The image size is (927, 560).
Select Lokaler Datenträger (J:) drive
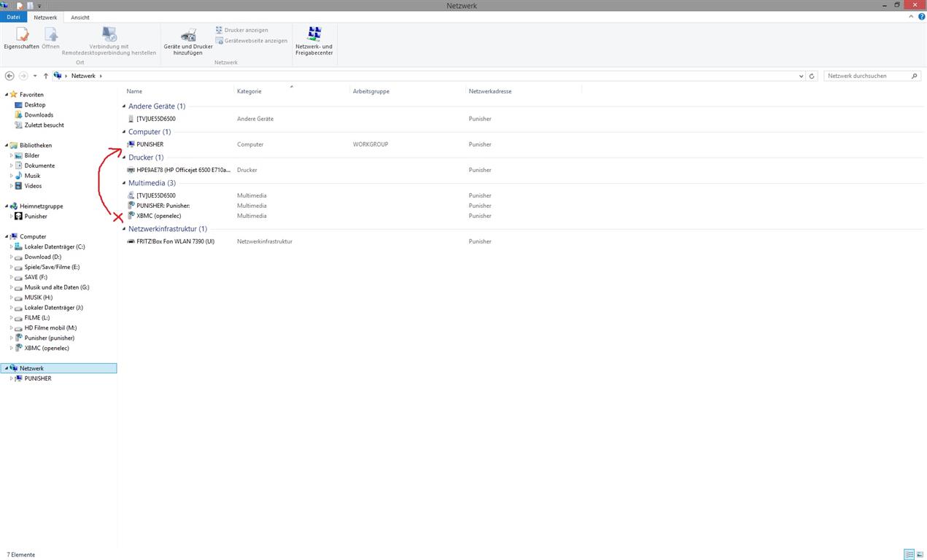click(x=53, y=308)
